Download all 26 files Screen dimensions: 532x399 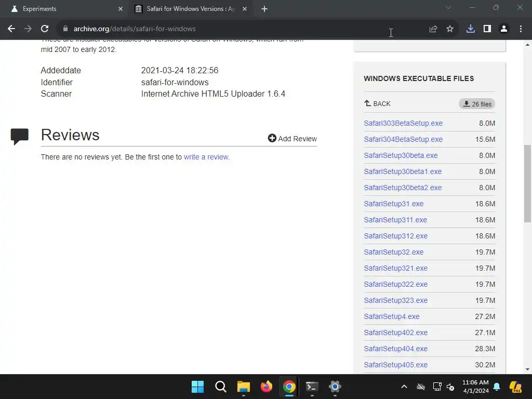[x=477, y=104]
